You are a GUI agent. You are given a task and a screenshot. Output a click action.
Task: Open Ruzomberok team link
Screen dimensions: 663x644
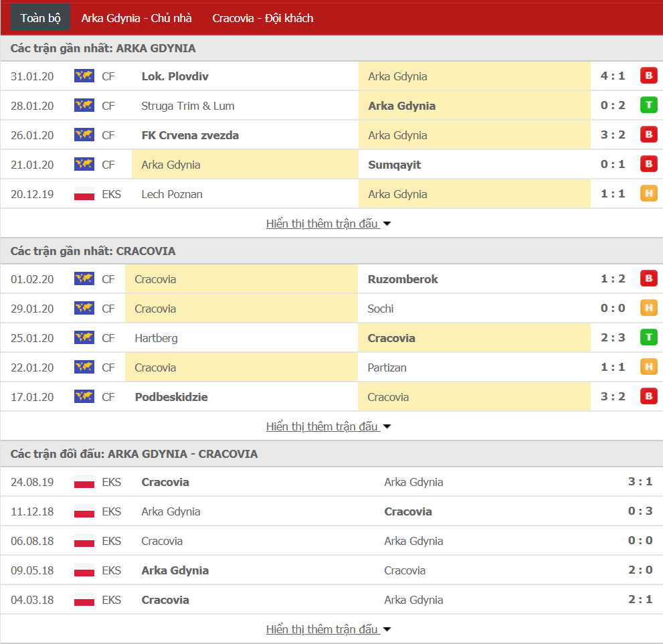click(403, 279)
